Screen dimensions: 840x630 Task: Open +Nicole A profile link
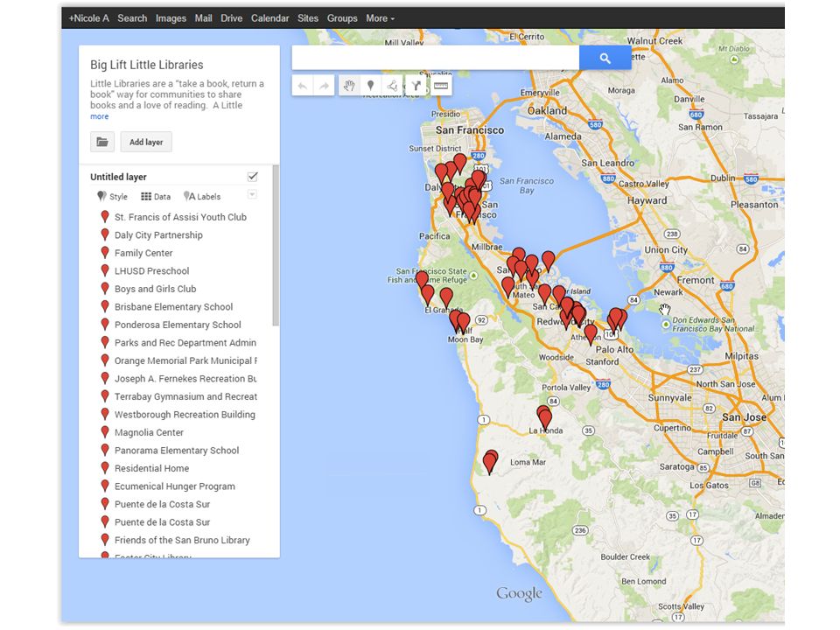89,18
